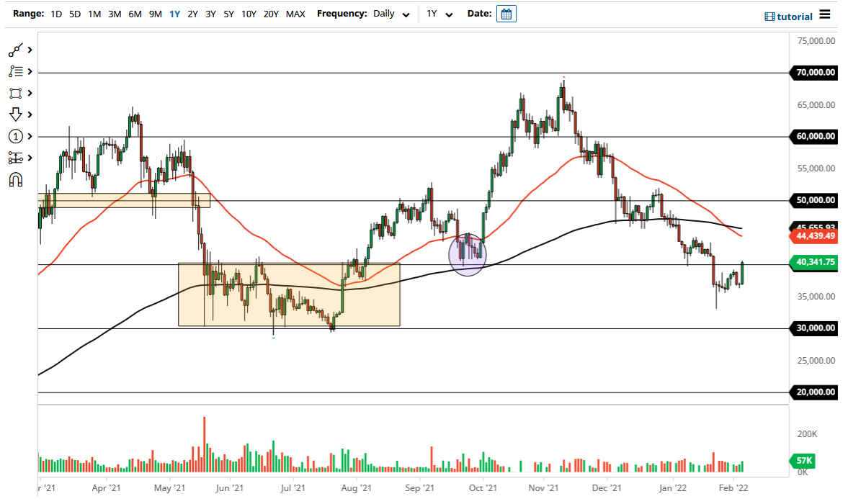Expand the rectangle tool options chevron
Viewport: 848px width, 504px height.
pos(30,93)
